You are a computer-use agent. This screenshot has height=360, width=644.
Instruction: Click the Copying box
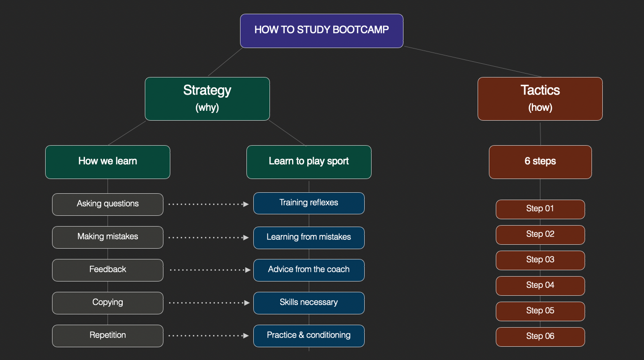click(x=107, y=303)
